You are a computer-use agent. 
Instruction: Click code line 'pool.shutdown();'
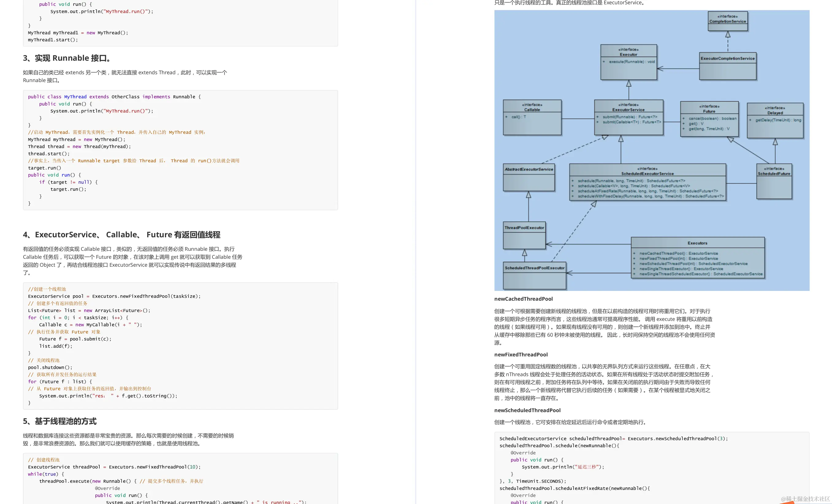pyautogui.click(x=50, y=367)
